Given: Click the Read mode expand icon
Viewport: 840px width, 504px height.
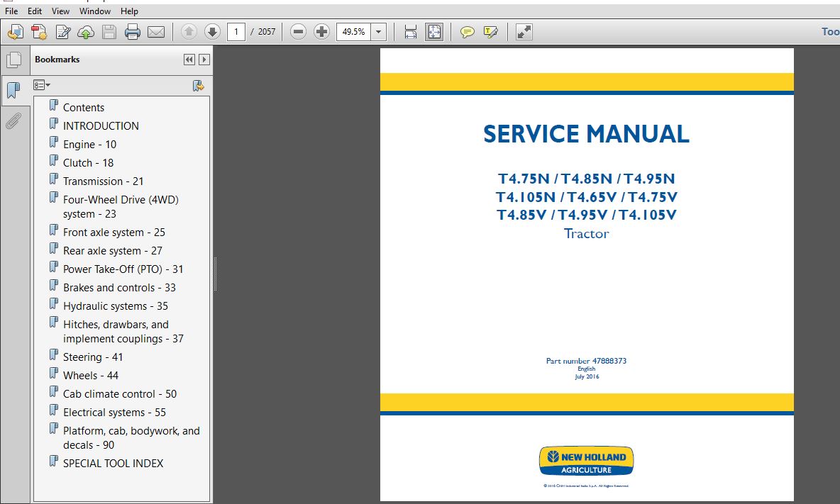Looking at the screenshot, I should [x=524, y=32].
